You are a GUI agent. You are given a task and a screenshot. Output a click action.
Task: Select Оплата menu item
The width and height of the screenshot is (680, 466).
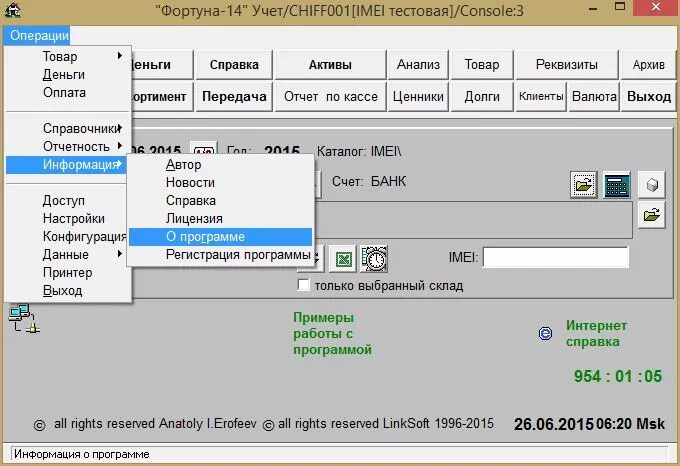tap(68, 92)
